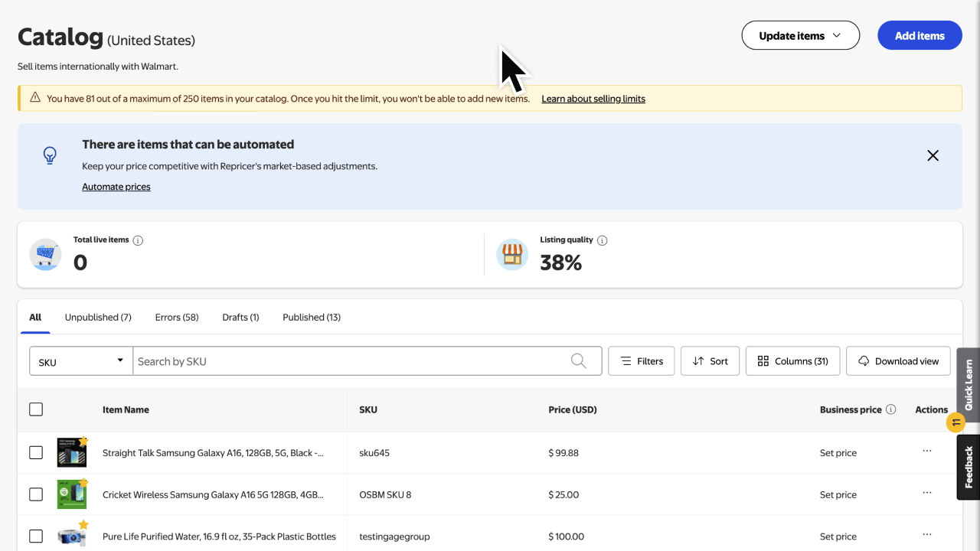Viewport: 980px width, 551px height.
Task: Switch to the Errors (58) tab
Action: 177,317
